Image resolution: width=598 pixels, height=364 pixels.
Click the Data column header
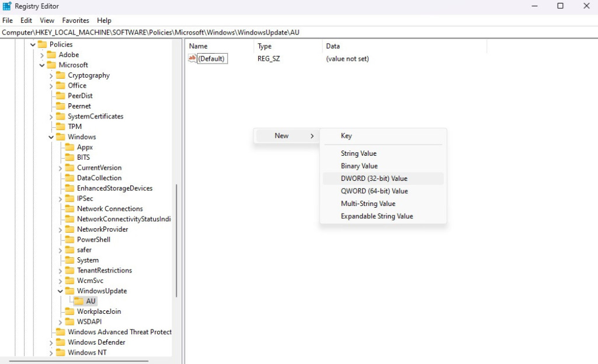tap(333, 46)
